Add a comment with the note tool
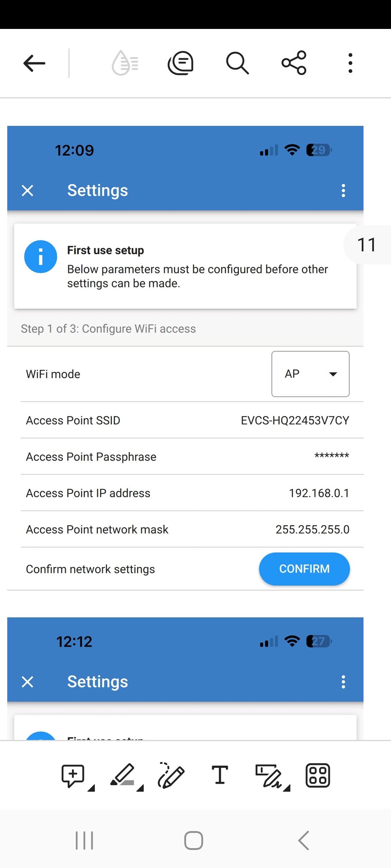The image size is (391, 868). click(73, 775)
